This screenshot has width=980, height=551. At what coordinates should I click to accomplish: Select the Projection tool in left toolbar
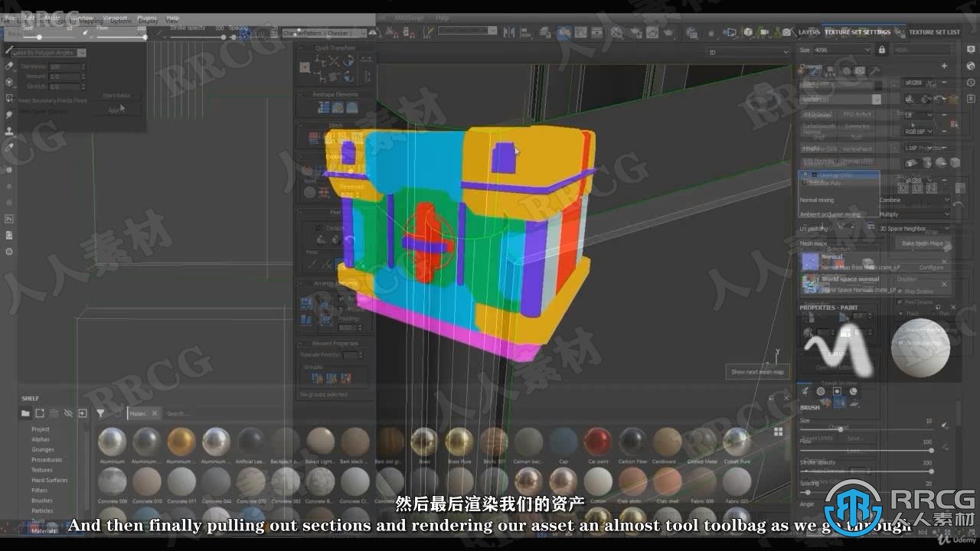[9, 82]
